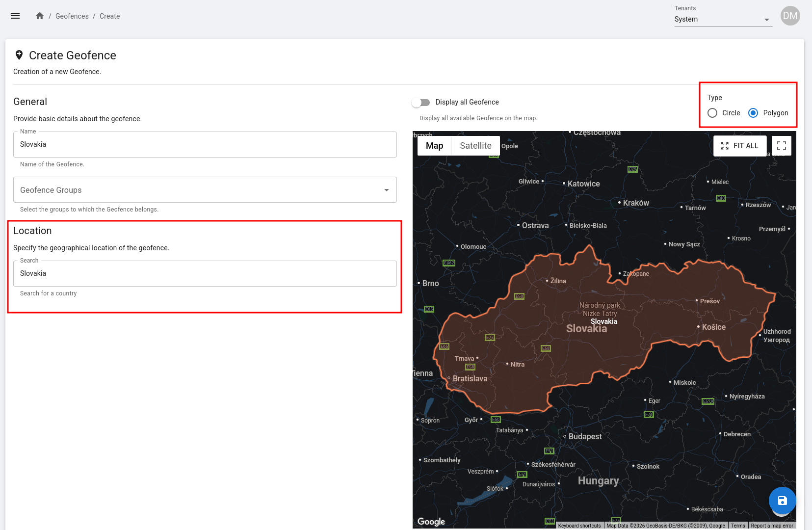Switch to Satellite map view

pos(475,146)
